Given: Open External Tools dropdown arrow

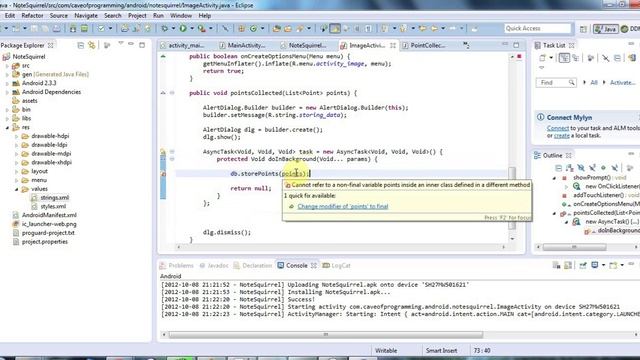Looking at the screenshot, I should (x=211, y=28).
